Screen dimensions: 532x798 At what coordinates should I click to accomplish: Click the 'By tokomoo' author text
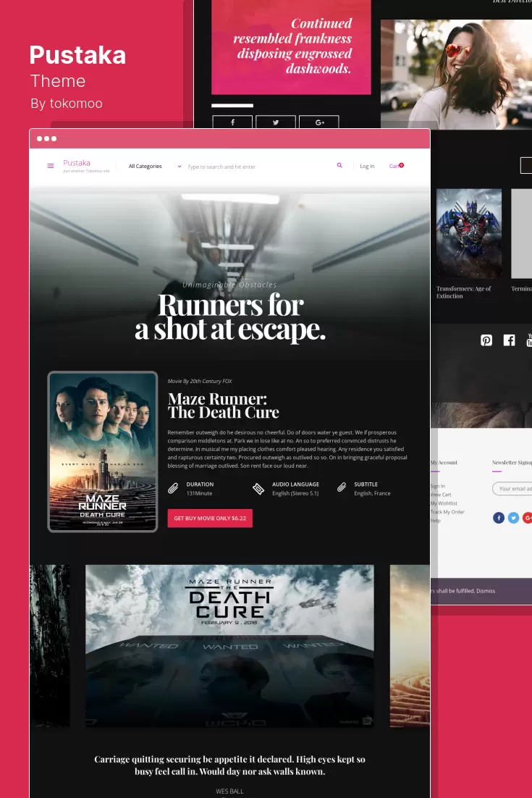[x=67, y=104]
